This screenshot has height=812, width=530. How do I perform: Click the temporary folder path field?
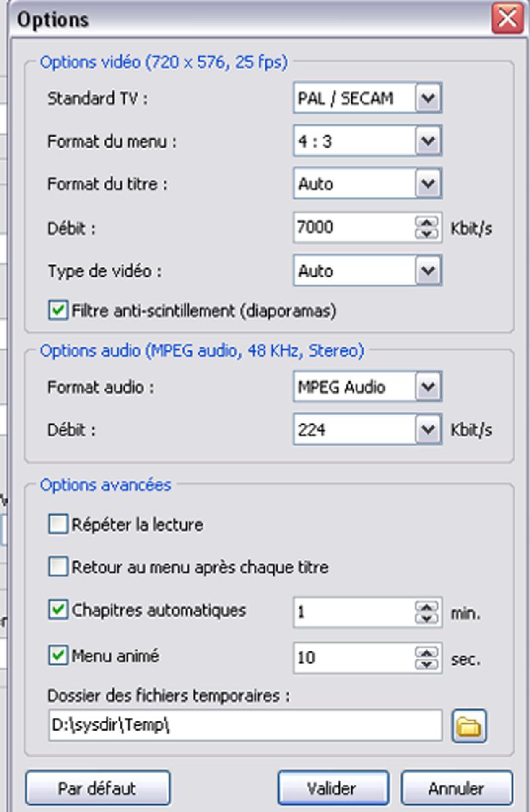(245, 726)
